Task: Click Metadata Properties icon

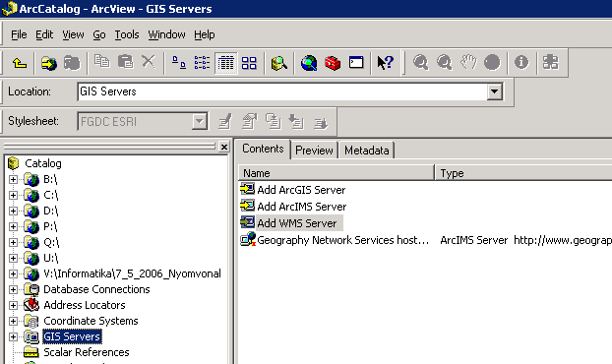Action: pyautogui.click(x=249, y=121)
